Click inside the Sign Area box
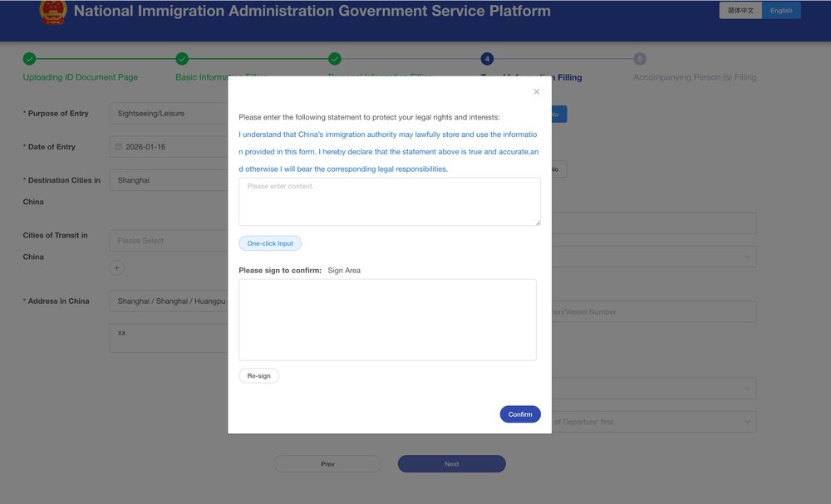The width and height of the screenshot is (831, 504). (387, 320)
